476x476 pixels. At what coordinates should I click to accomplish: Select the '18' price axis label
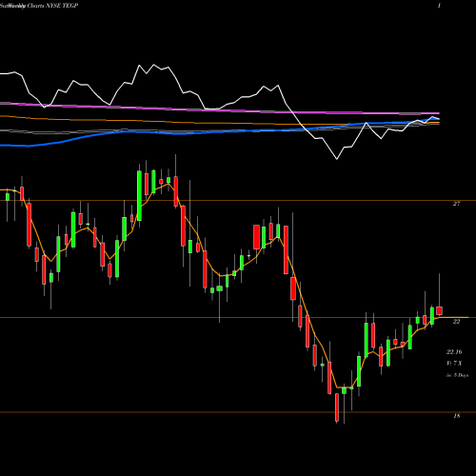[x=456, y=416]
